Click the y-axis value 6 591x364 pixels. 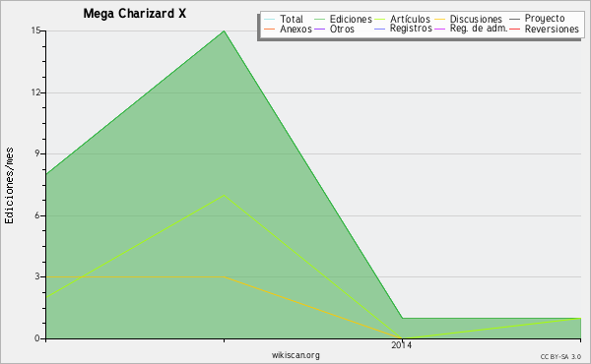click(x=37, y=215)
